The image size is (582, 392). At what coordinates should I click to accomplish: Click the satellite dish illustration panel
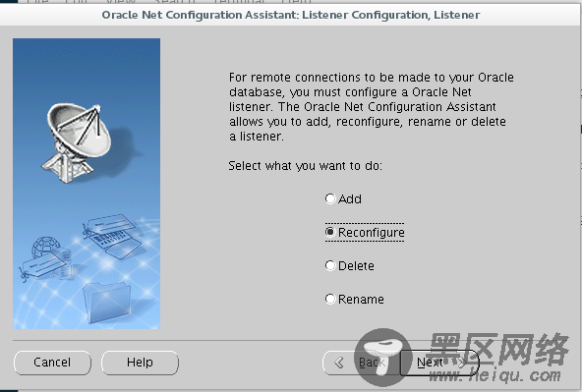(x=87, y=184)
